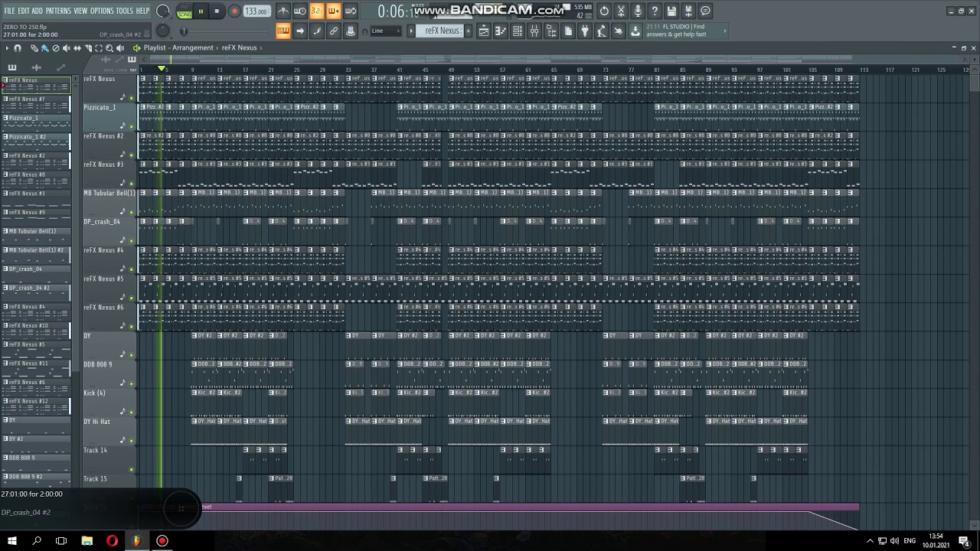Open the chat news panel icon

[x=705, y=11]
